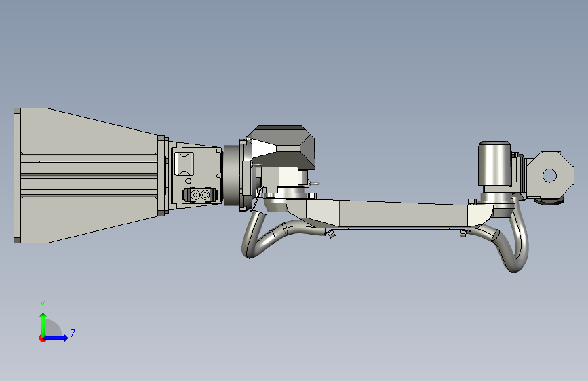
Task: Select the twin-port connector block on base
Action: click(200, 195)
